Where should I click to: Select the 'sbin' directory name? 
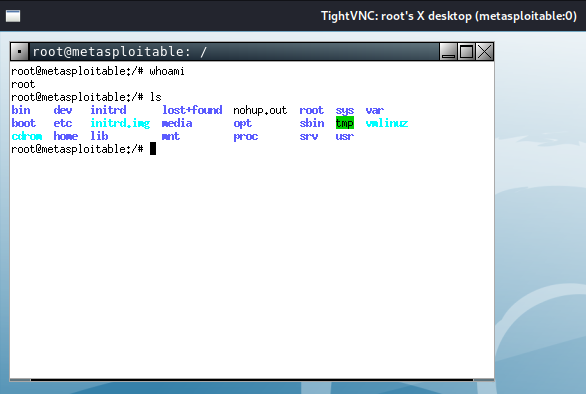click(x=312, y=123)
